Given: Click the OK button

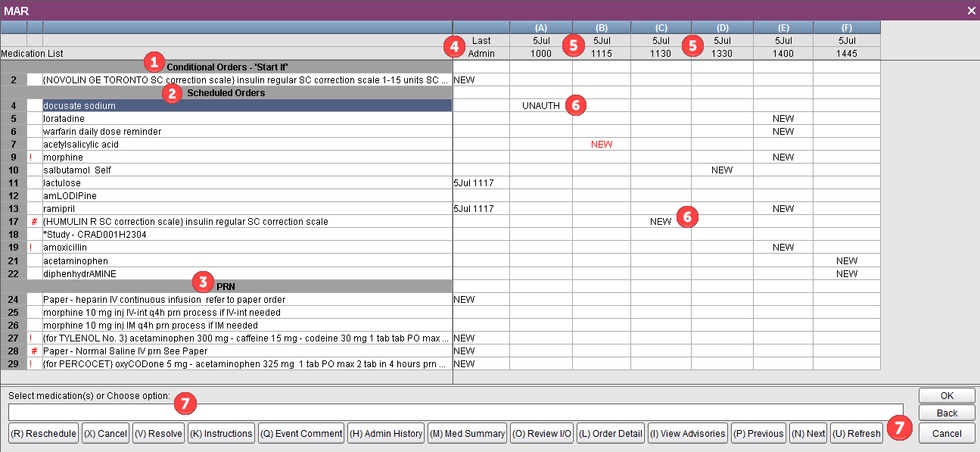Looking at the screenshot, I should [947, 396].
